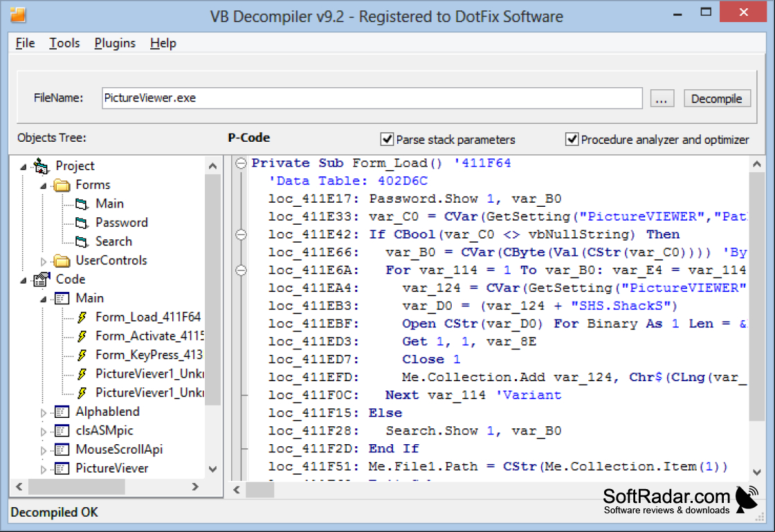Viewport: 775px width, 532px height.
Task: Click code pane scroll up arrow
Action: pyautogui.click(x=757, y=164)
